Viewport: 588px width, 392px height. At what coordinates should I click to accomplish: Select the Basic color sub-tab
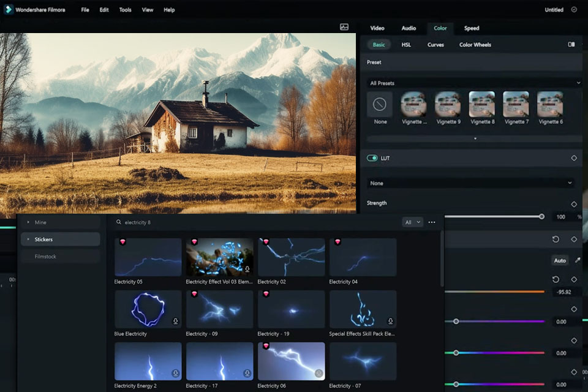coord(379,45)
